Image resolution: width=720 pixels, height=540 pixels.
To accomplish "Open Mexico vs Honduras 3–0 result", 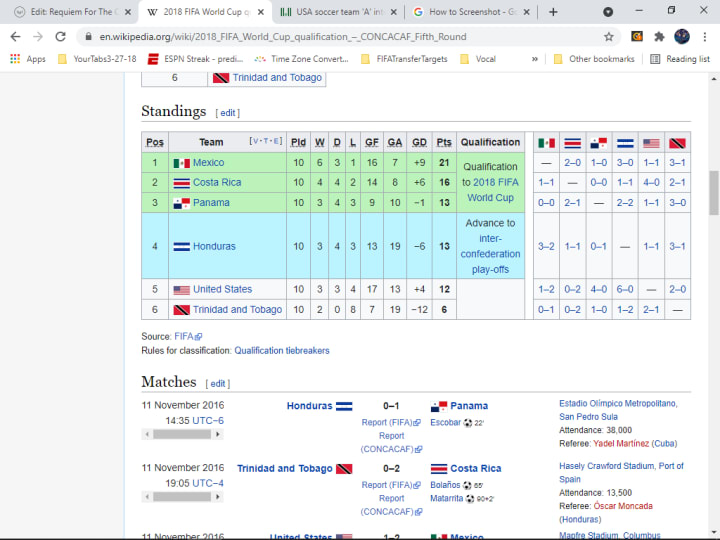I will tap(625, 163).
